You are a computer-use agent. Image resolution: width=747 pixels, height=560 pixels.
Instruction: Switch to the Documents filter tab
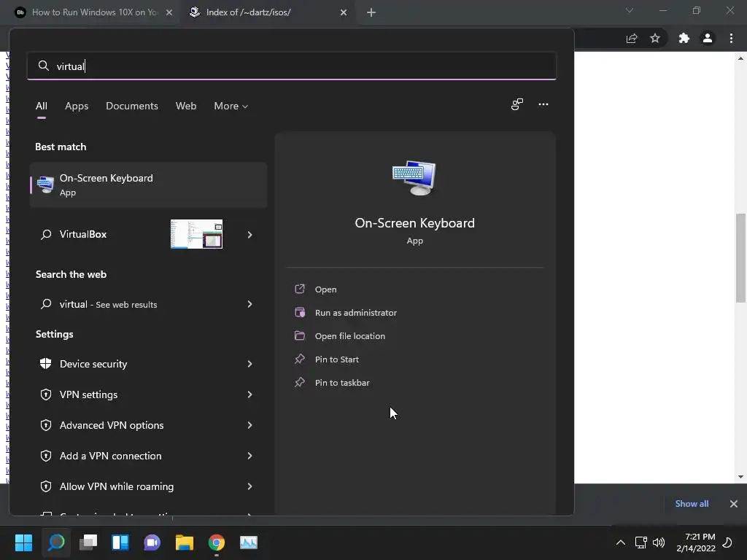(132, 106)
